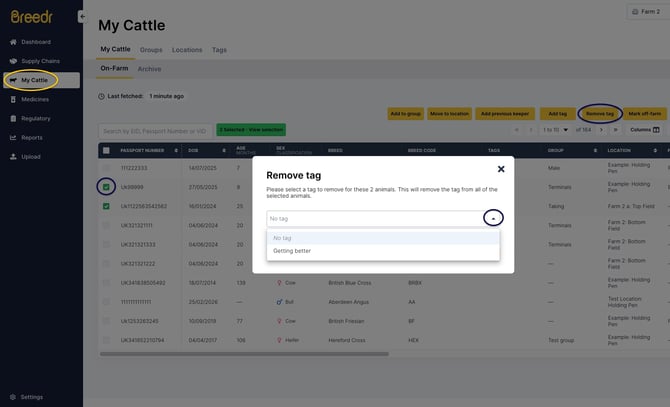The image size is (670, 407).
Task: Collapse the tag dropdown using its arrow
Action: [492, 218]
